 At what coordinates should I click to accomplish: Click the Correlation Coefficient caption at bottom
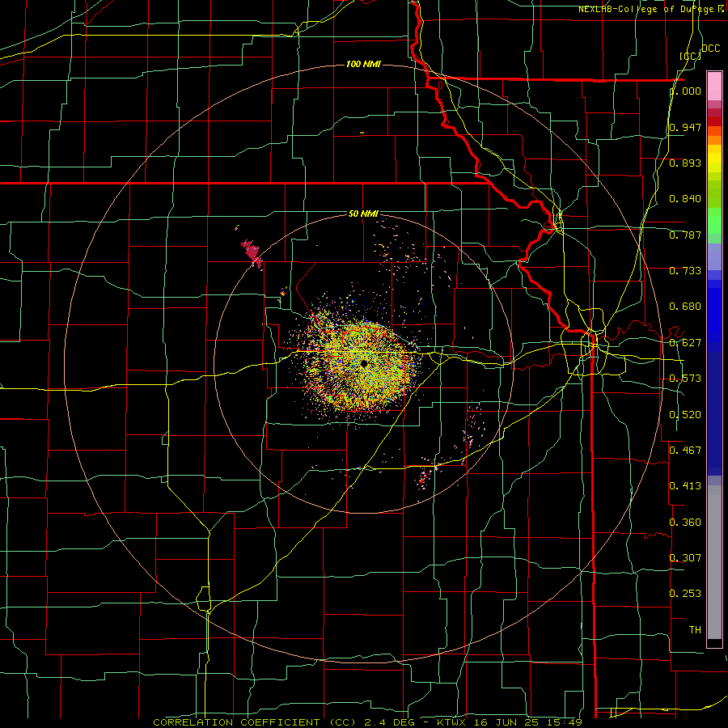click(x=367, y=722)
